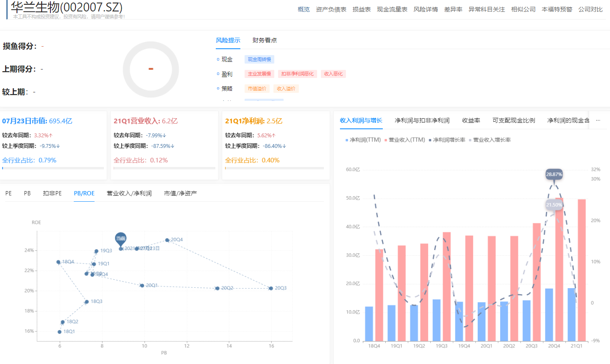
Task: Toggle the 营业收入增长率 legend series
Action: (x=490, y=140)
